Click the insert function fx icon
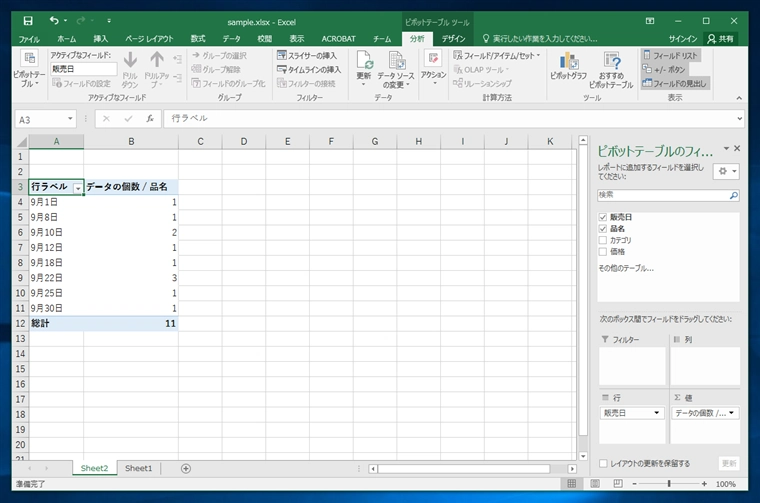760x503 pixels. pyautogui.click(x=150, y=118)
